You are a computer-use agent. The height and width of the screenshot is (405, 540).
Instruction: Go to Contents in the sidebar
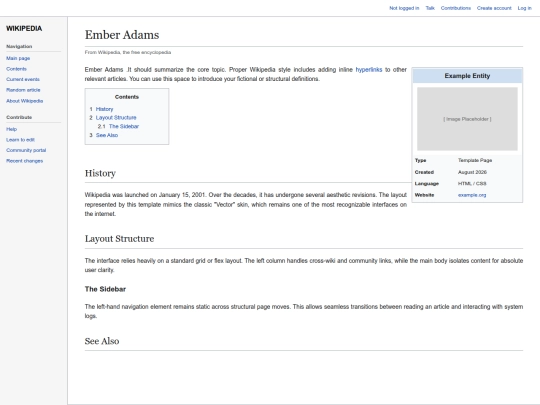point(16,69)
